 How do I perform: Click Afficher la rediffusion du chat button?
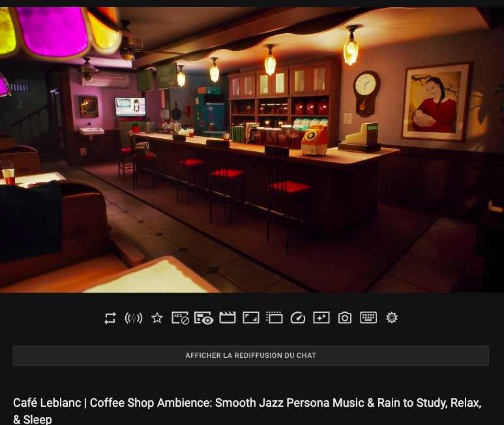[x=251, y=355]
